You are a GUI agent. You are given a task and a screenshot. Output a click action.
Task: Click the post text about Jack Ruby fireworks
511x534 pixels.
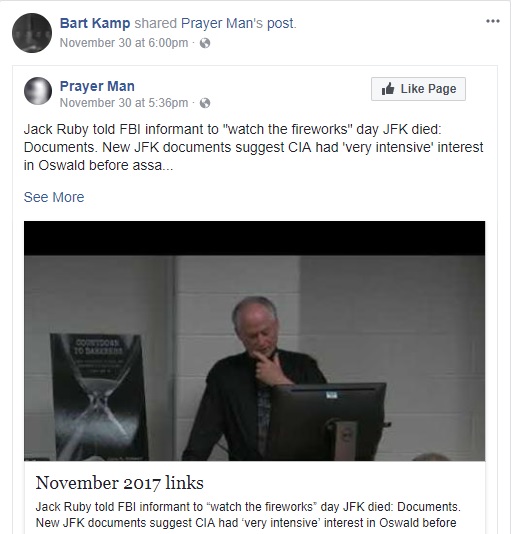(x=253, y=147)
